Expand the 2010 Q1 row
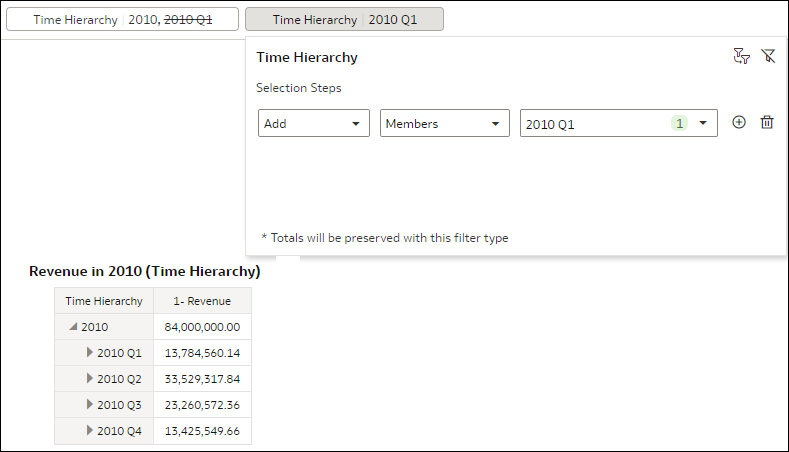The image size is (789, 452). coord(90,353)
